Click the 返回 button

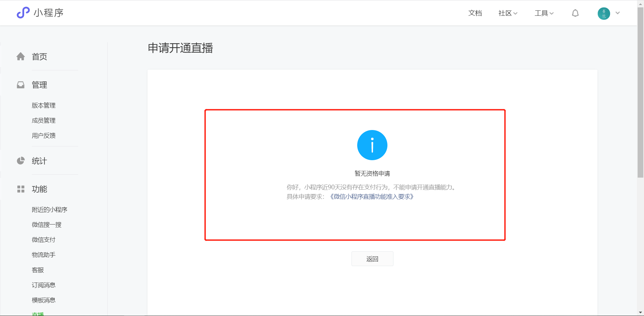click(372, 259)
